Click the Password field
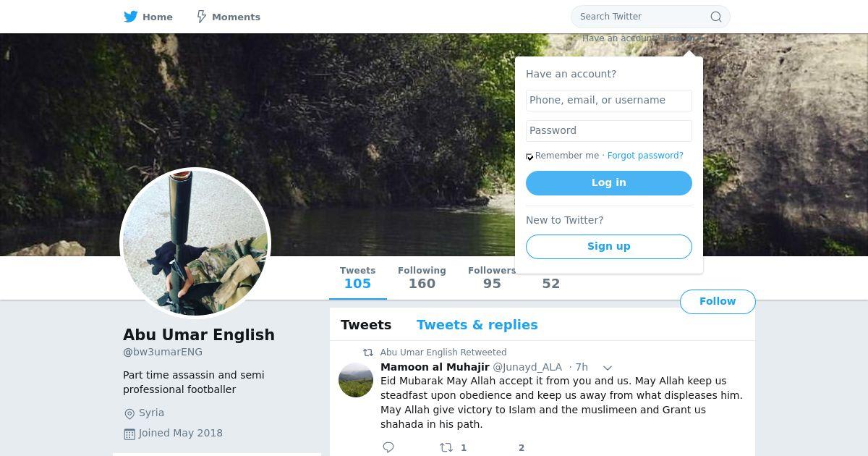 (x=609, y=131)
